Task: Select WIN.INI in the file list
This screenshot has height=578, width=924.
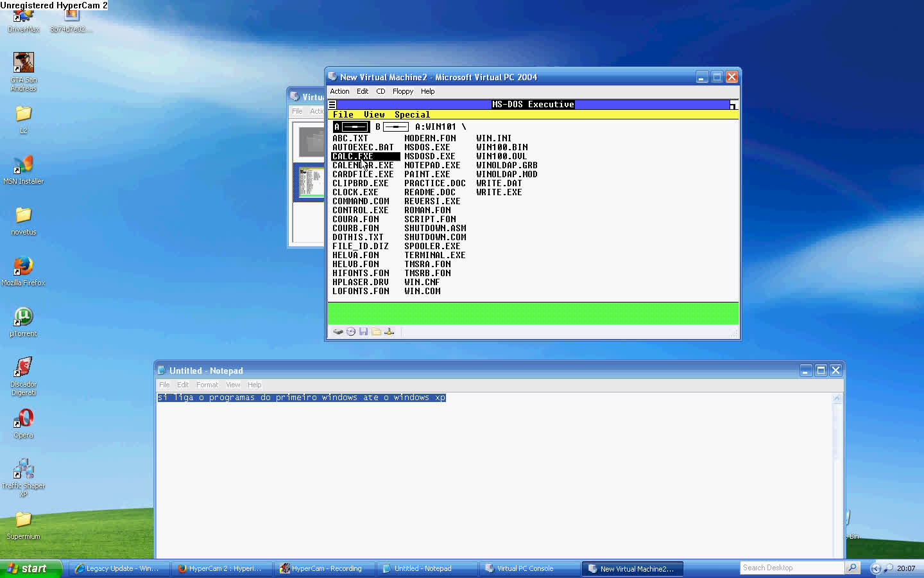Action: click(x=493, y=138)
